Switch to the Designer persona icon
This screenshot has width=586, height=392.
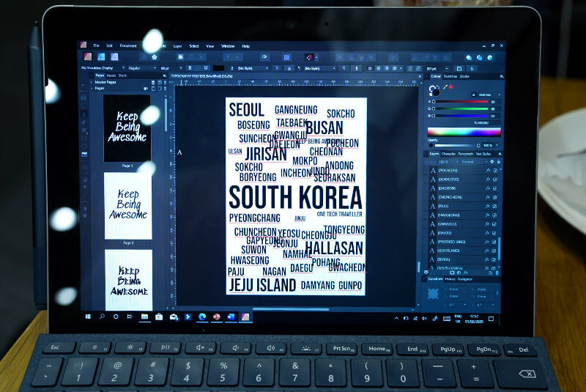[101, 57]
